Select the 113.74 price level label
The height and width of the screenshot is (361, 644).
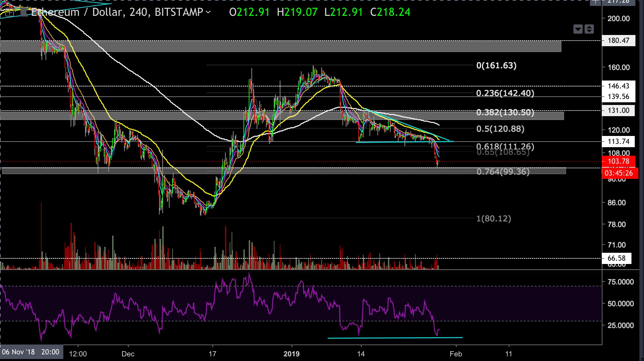point(619,141)
